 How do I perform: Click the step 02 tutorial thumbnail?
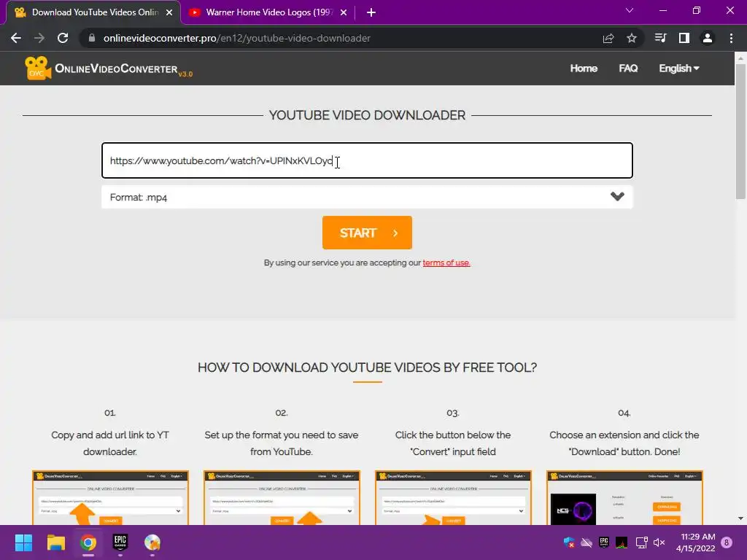282,497
